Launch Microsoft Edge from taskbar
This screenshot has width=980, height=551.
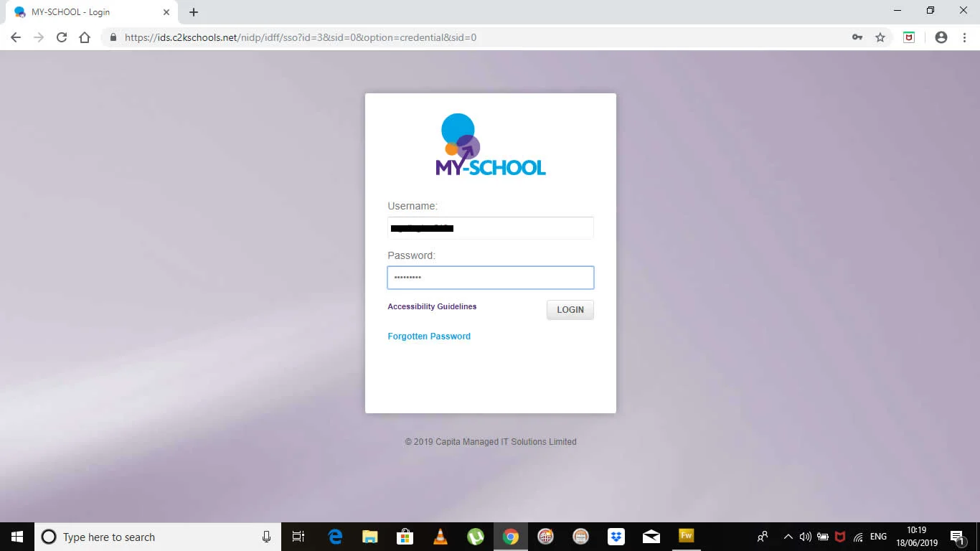(x=335, y=537)
